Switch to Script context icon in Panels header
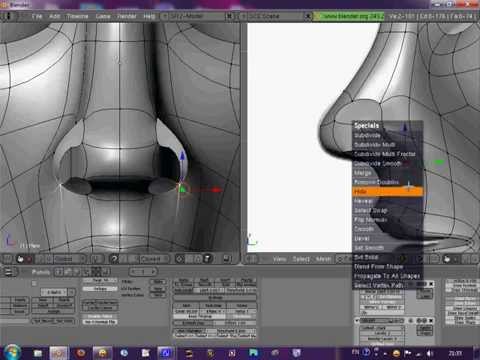This screenshot has height=360, width=480. click(68, 272)
